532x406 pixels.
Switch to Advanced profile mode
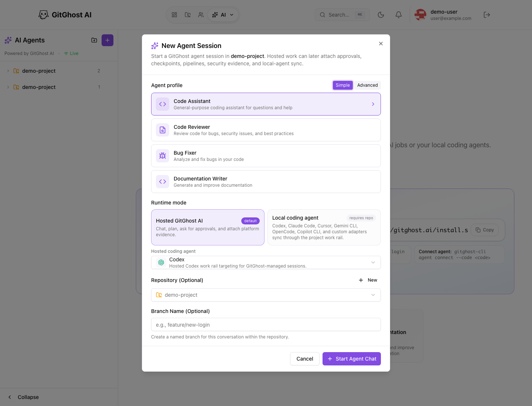[x=368, y=85]
